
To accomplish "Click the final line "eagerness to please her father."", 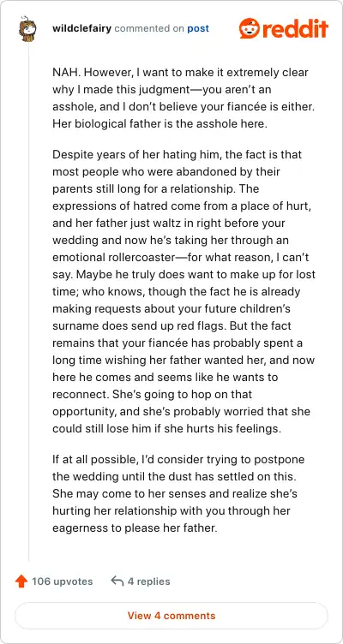I will 135,528.
